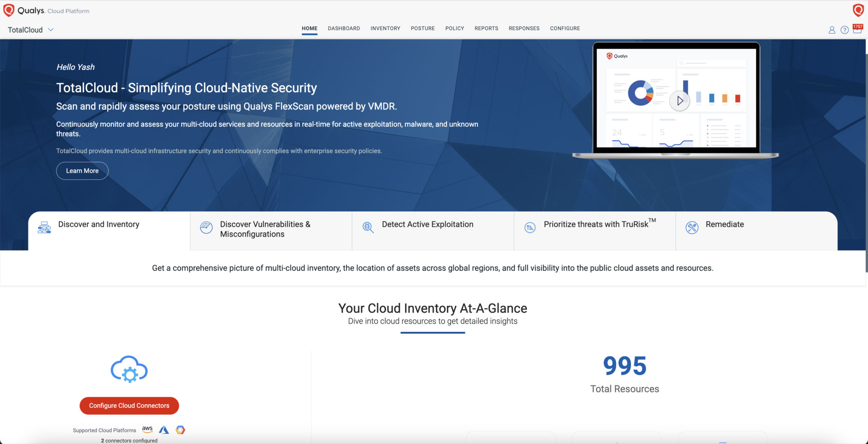This screenshot has height=444, width=868.
Task: Click the Configure Cloud Connectors button
Action: 129,405
